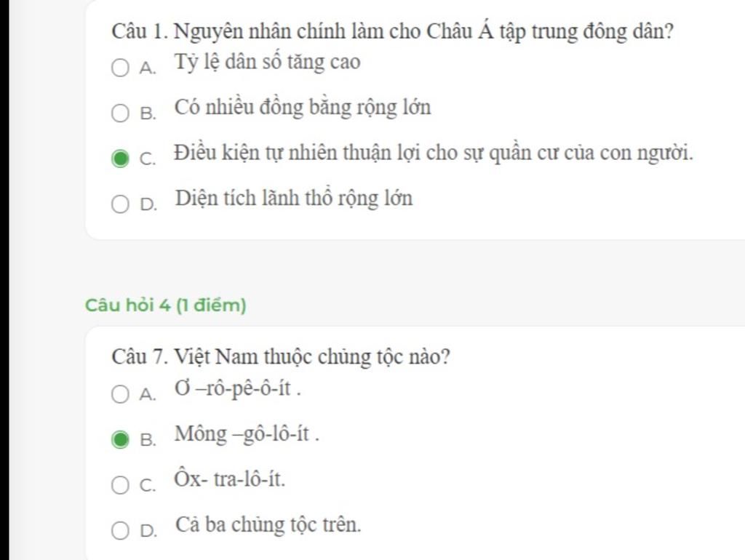Click the 'Câu hỏi 4 (1 điểm)' heading
Screen dimensions: 745x560
pyautogui.click(x=165, y=305)
